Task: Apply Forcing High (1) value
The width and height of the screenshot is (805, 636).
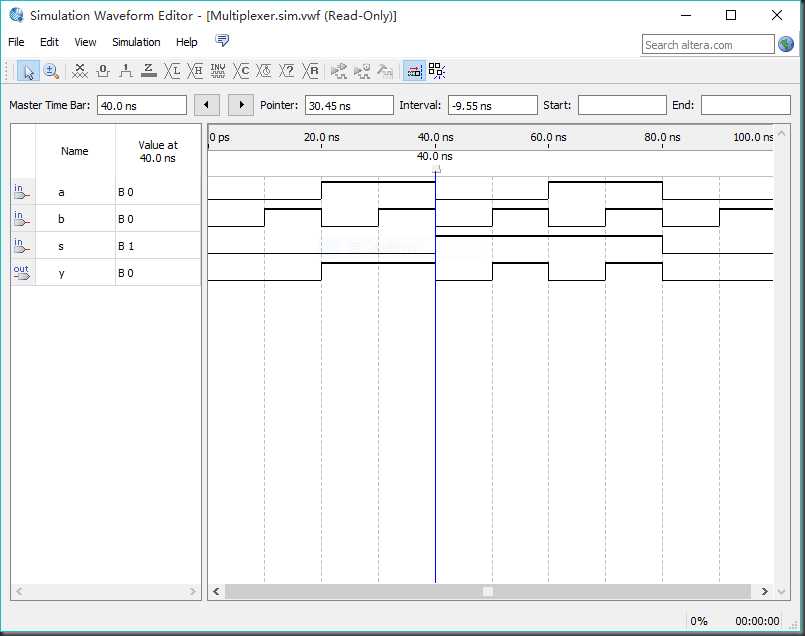Action: (126, 71)
